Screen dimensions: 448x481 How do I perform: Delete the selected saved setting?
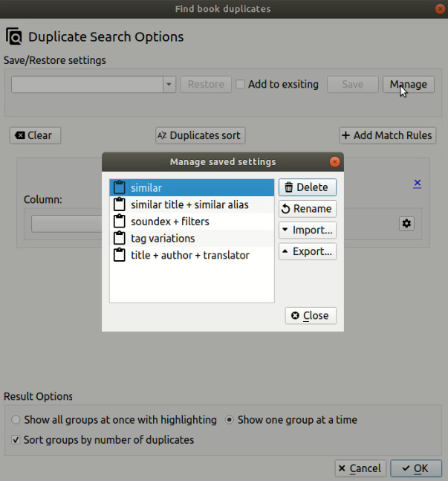(x=307, y=187)
